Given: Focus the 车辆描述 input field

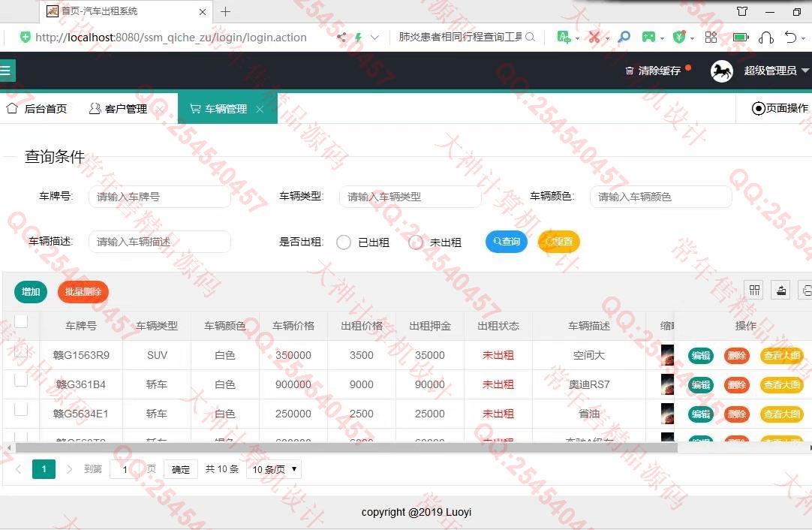Looking at the screenshot, I should pyautogui.click(x=160, y=242).
